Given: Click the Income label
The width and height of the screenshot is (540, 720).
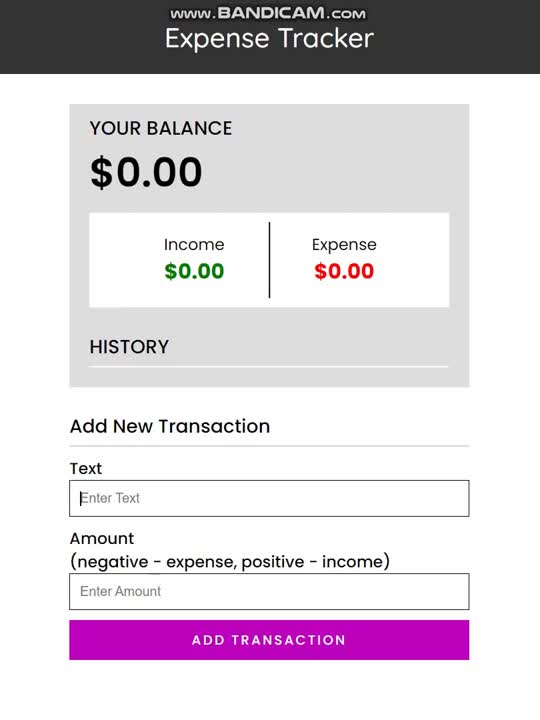Looking at the screenshot, I should pyautogui.click(x=194, y=244).
